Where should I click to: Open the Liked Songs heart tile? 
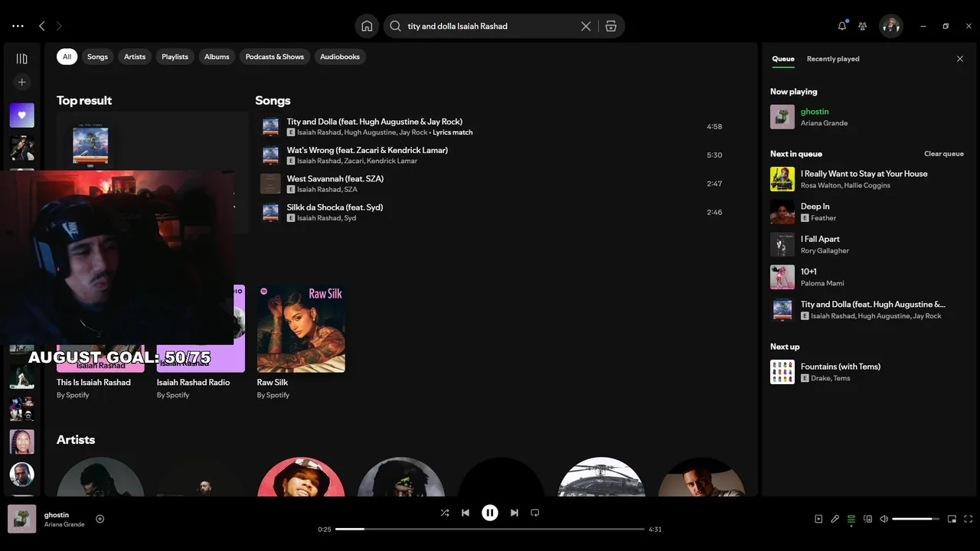click(x=21, y=116)
